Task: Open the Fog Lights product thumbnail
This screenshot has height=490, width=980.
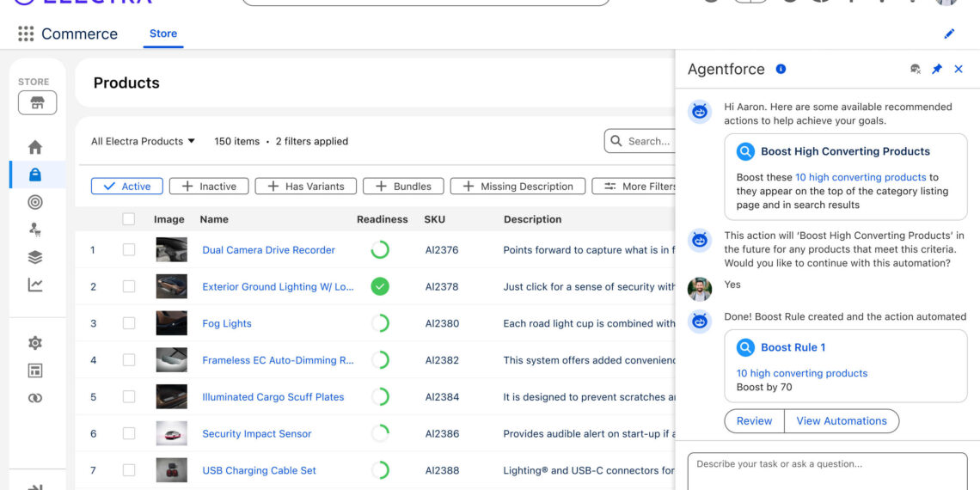Action: click(x=171, y=324)
